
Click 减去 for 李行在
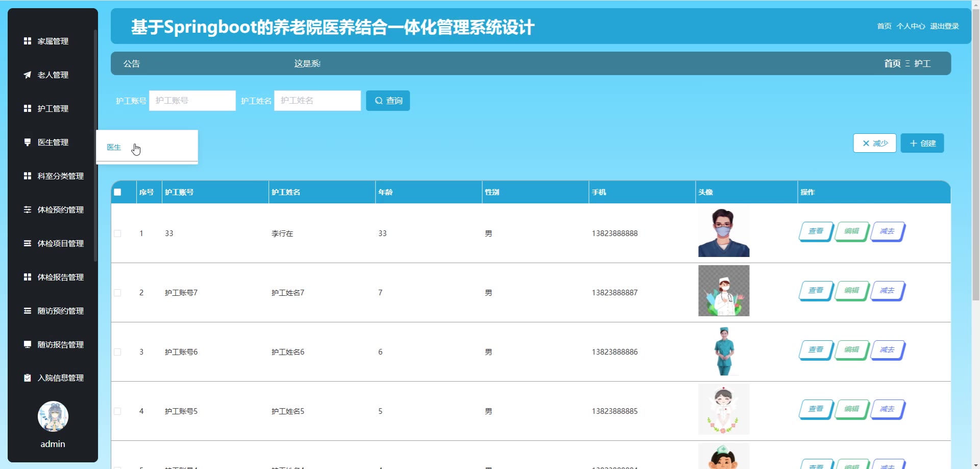[x=887, y=231]
